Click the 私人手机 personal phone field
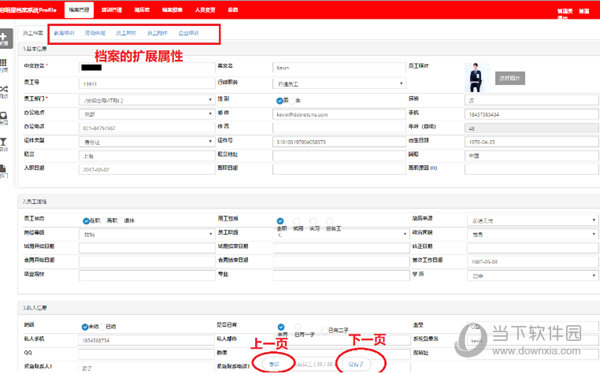Viewport: 600px width, 374px height. pyautogui.click(x=146, y=340)
